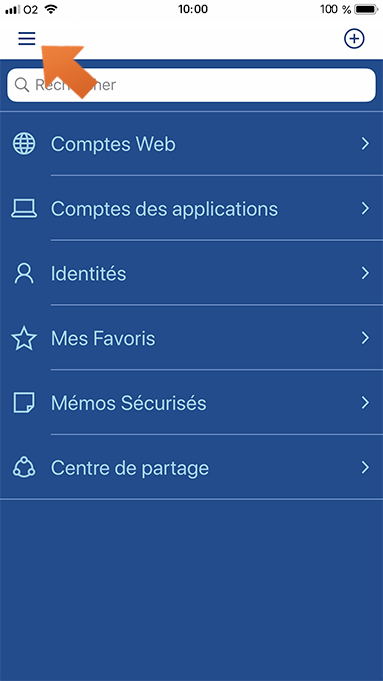The image size is (383, 681).
Task: Click the note icon for Mémos Sécurisés
Action: point(24,403)
